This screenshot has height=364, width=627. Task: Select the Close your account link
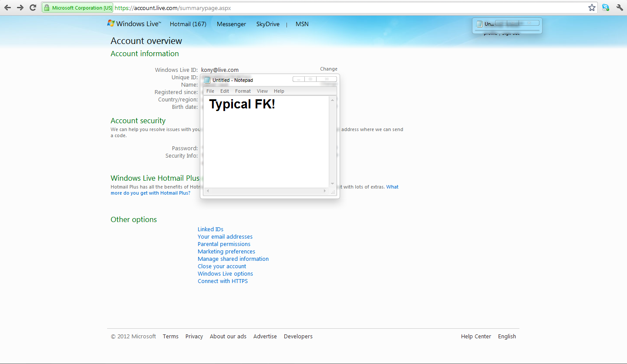pyautogui.click(x=222, y=266)
